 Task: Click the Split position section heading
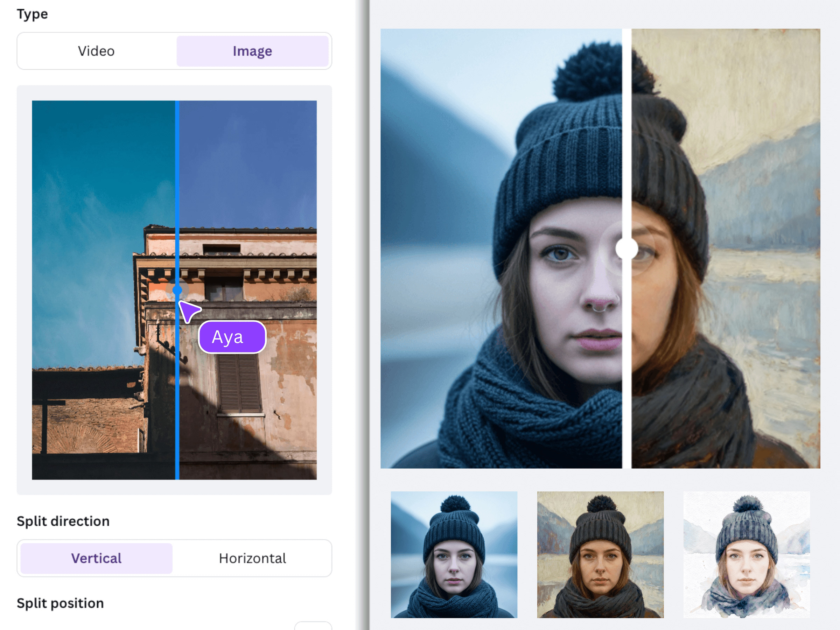click(x=60, y=603)
